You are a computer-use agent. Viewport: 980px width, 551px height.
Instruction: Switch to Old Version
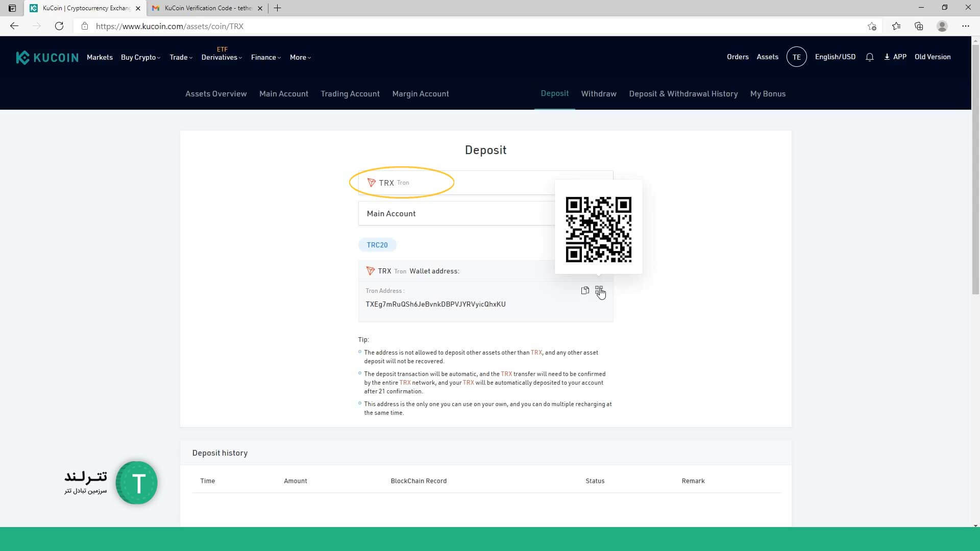[933, 57]
